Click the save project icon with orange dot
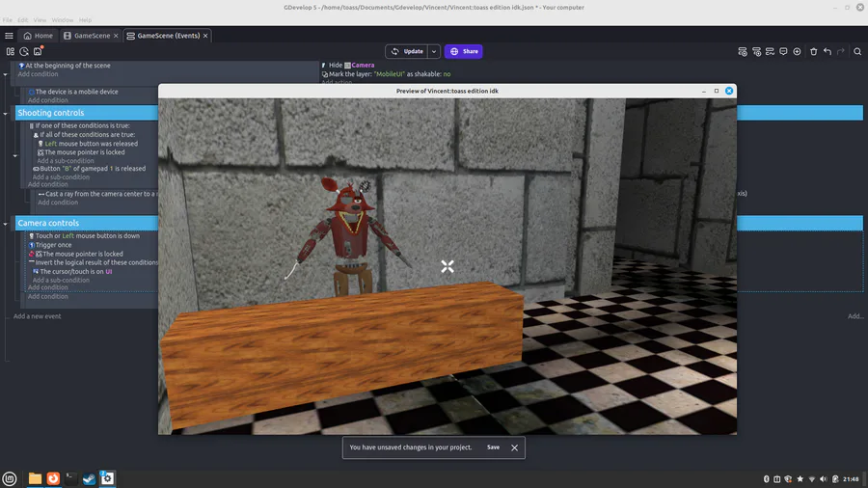868x488 pixels. point(38,51)
